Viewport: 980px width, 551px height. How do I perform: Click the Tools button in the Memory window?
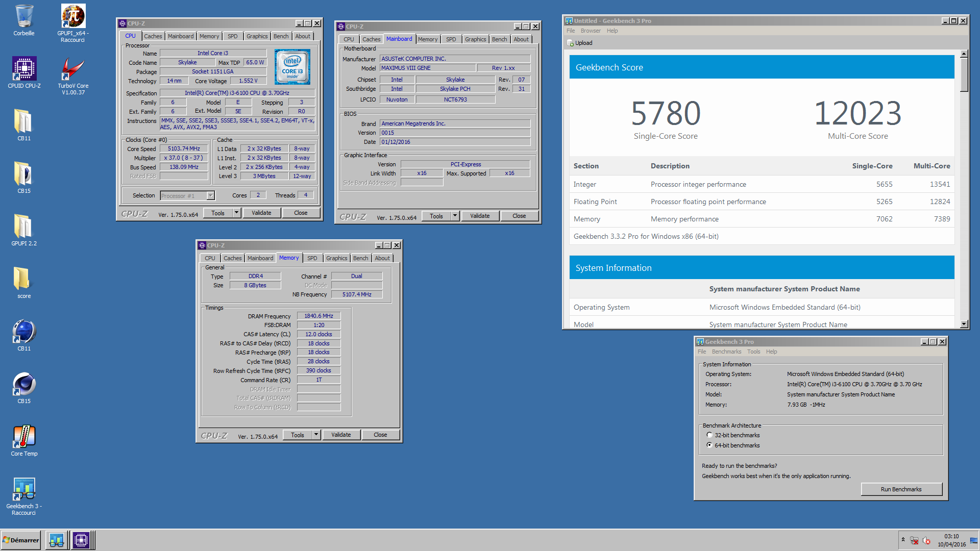pyautogui.click(x=298, y=435)
